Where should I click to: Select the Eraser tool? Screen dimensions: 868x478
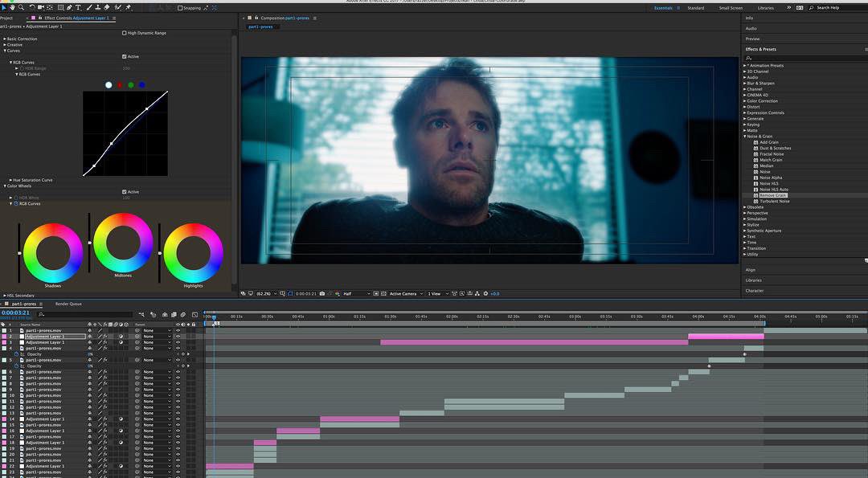(107, 7)
